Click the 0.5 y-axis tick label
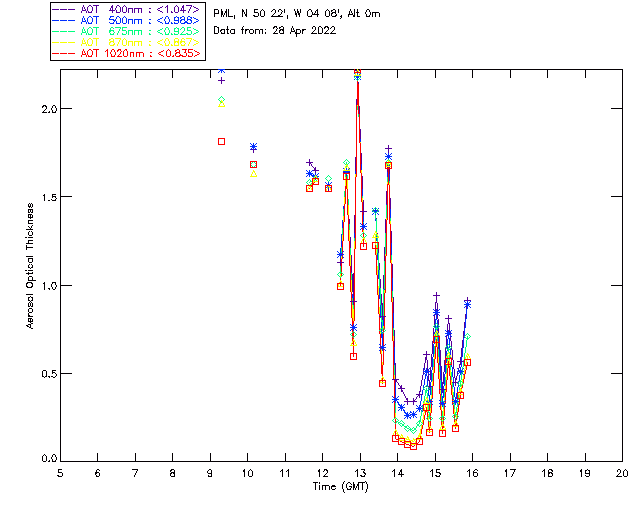640x512 pixels. pyautogui.click(x=49, y=374)
